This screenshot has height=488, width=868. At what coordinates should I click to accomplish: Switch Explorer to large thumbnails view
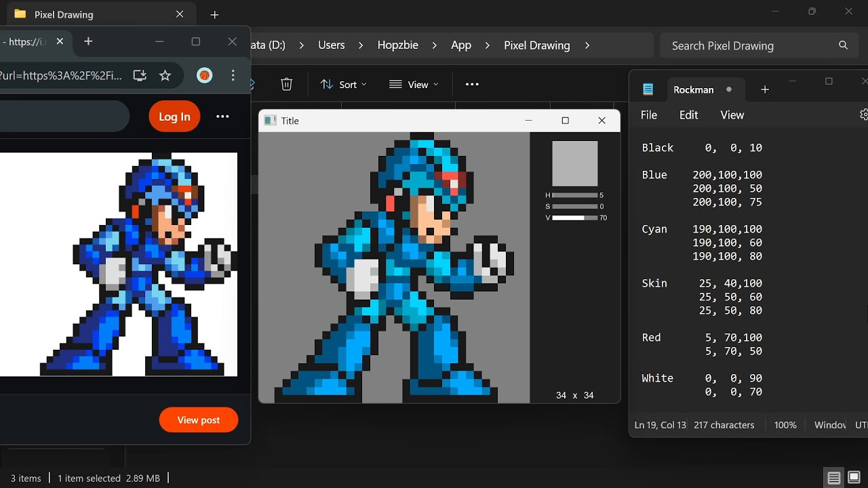pos(854,478)
